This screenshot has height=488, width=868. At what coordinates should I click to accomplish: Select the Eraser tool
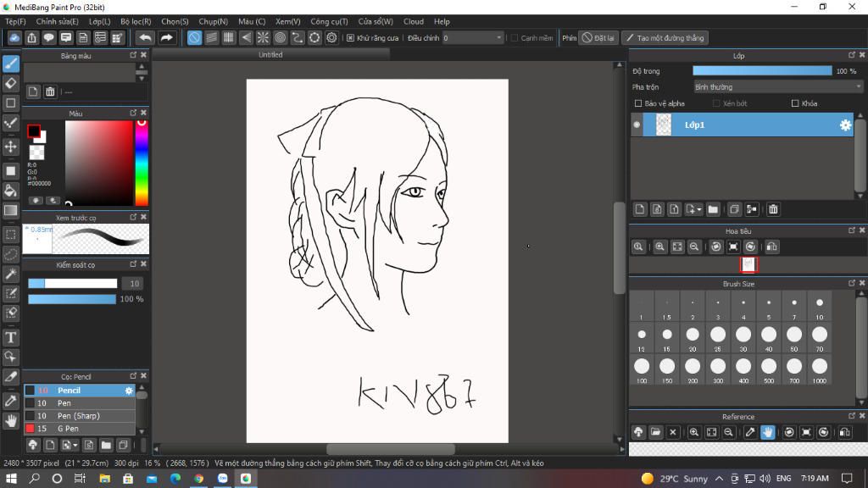pyautogui.click(x=11, y=84)
